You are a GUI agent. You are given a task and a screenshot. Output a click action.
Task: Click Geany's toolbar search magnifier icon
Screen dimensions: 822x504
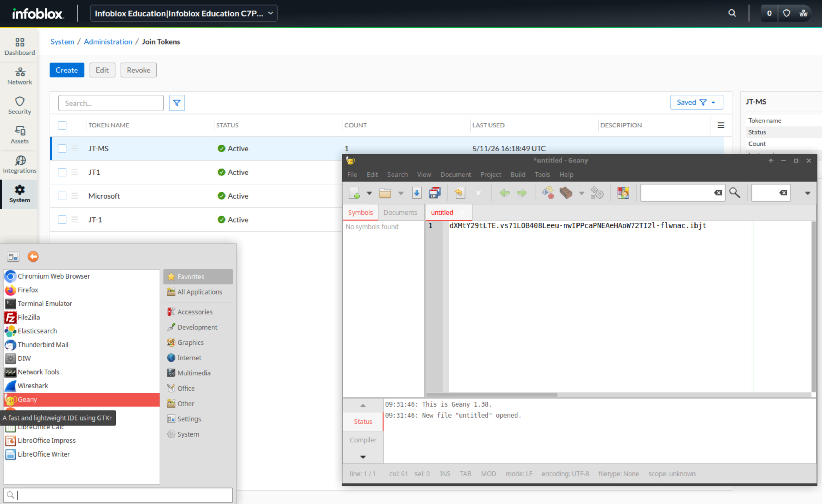tap(735, 193)
